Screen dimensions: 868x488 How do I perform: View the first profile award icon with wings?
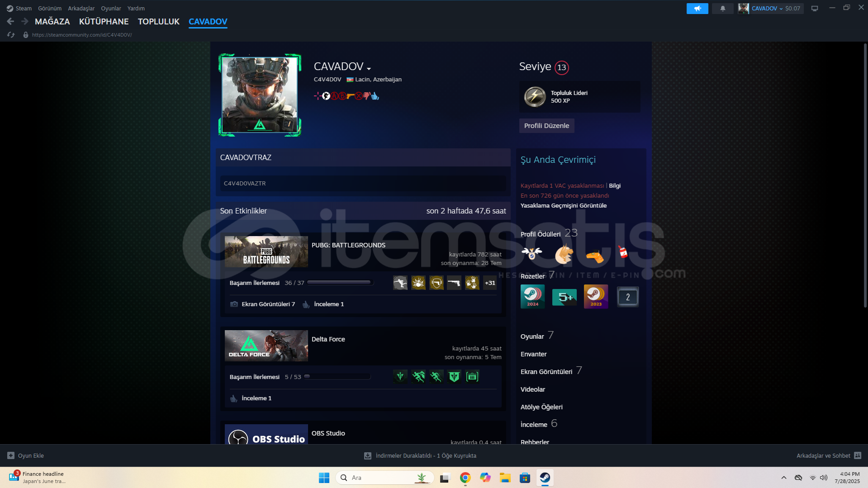[x=532, y=254]
